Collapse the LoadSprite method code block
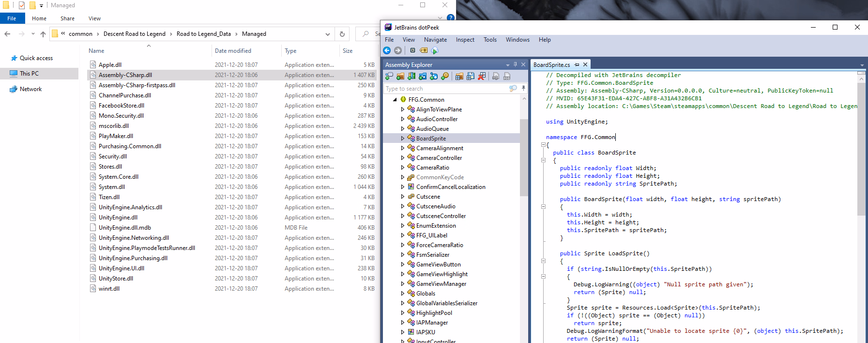The width and height of the screenshot is (868, 343). 543,261
